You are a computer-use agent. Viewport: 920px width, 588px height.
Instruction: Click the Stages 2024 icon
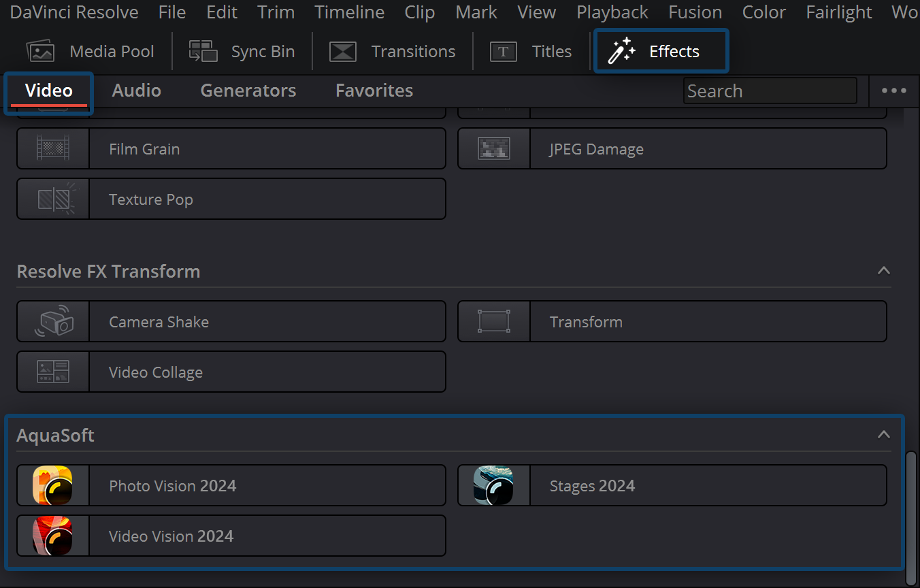pyautogui.click(x=493, y=485)
